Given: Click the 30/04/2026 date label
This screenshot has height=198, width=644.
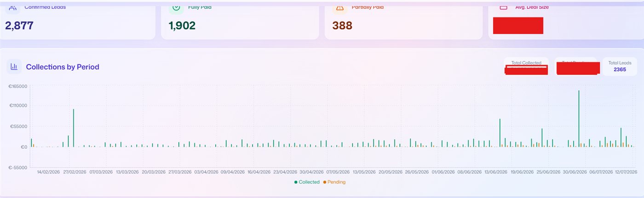Looking at the screenshot, I should [311, 172].
